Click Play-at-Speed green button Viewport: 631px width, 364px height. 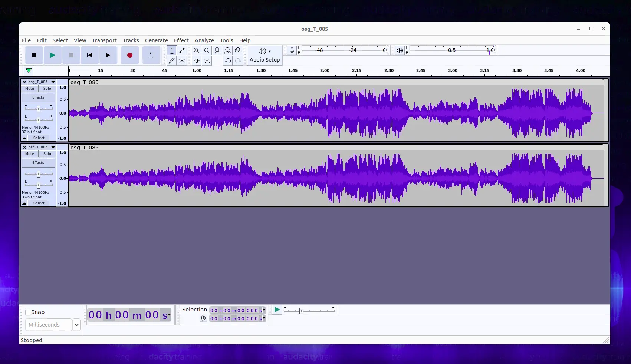pos(277,310)
